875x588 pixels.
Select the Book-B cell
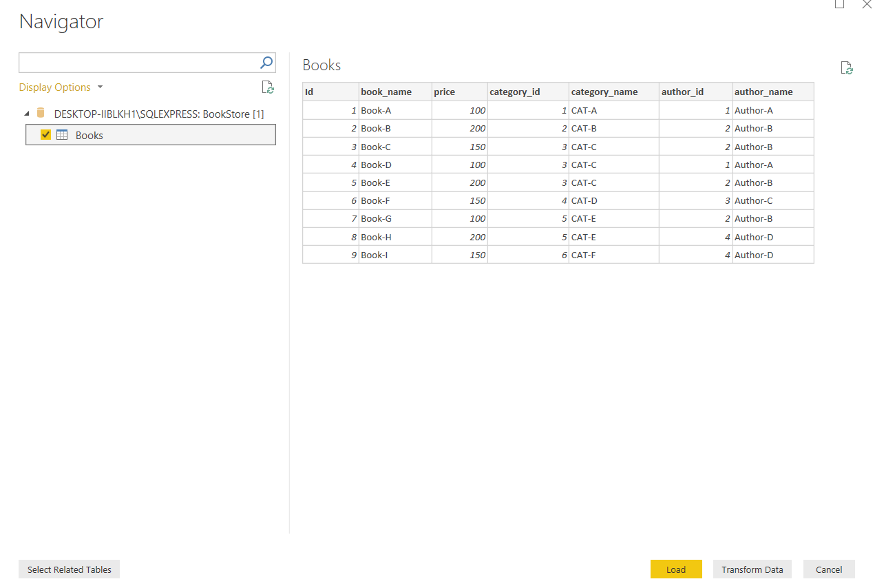[395, 128]
